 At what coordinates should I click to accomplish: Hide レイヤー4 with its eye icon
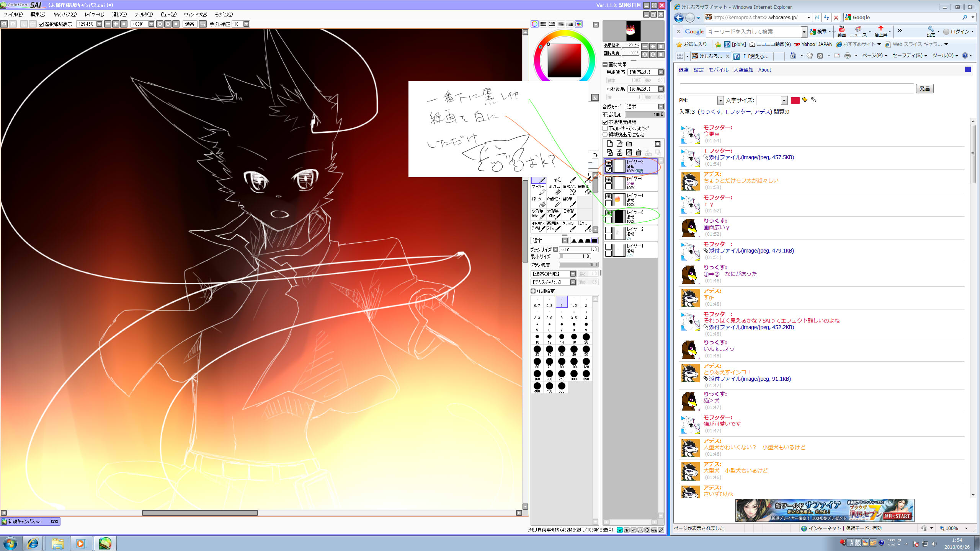[x=608, y=196]
